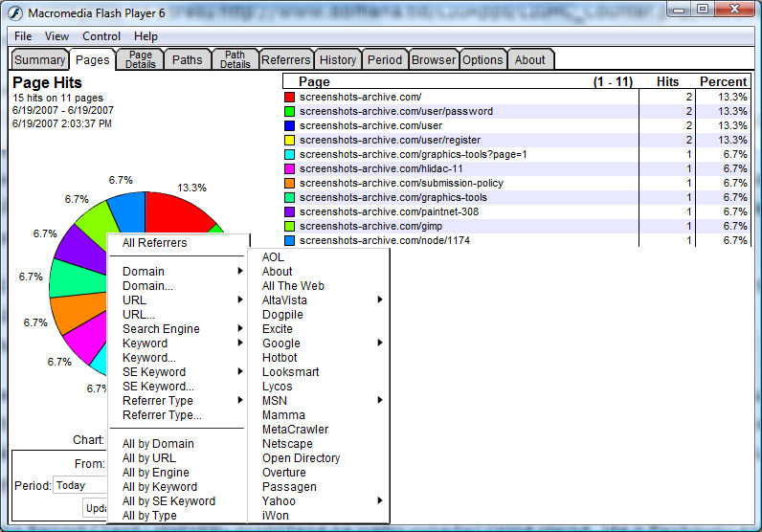Viewport: 762px width, 532px height.
Task: Choose Keyword... menu entry
Action: coord(148,358)
